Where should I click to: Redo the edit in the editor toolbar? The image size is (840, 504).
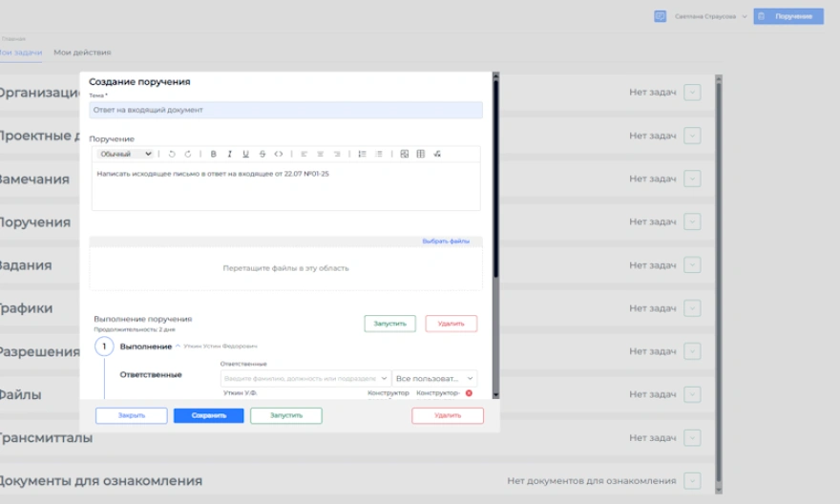[188, 155]
